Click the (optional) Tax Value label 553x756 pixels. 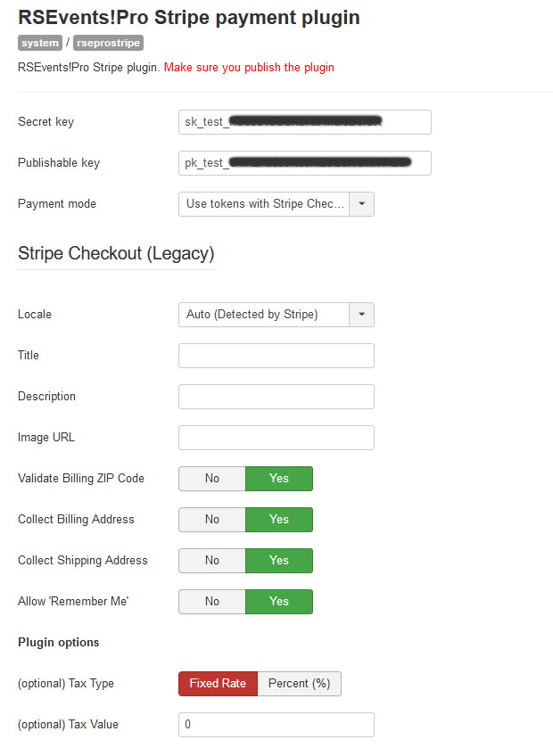coord(68,725)
